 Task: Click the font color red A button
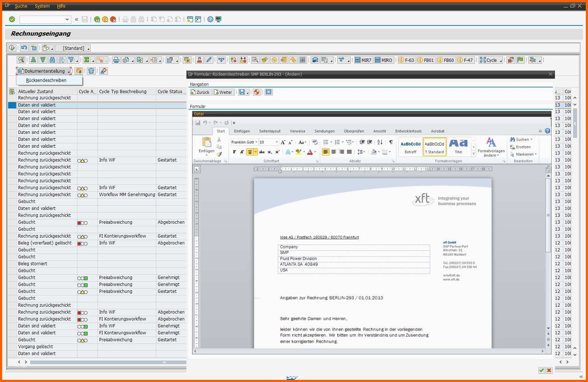click(310, 152)
